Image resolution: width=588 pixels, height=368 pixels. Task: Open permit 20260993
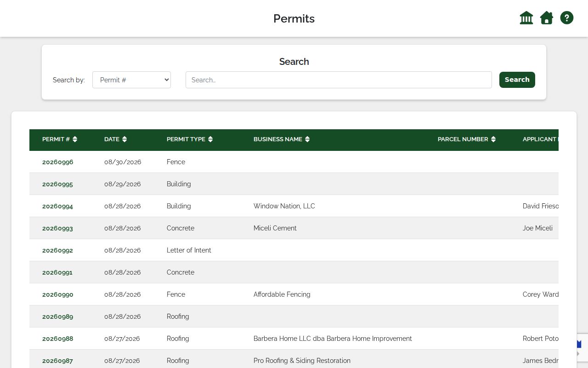58,228
